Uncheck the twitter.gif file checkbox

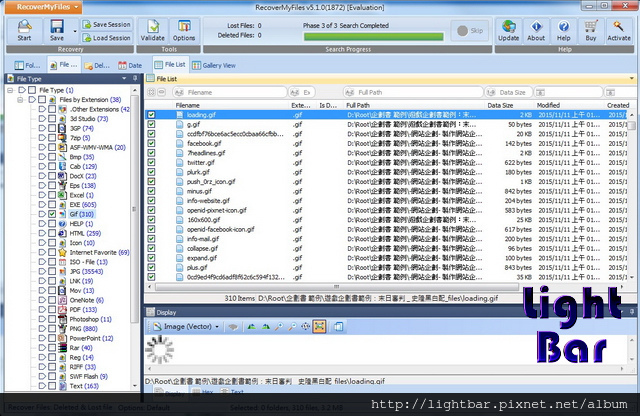pos(151,162)
